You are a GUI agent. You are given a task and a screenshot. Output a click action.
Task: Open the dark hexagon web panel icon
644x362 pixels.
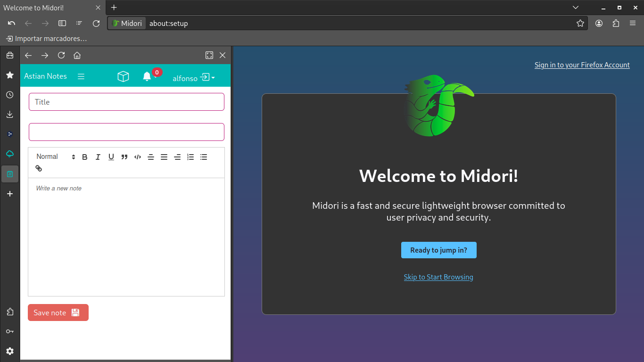[x=10, y=134]
